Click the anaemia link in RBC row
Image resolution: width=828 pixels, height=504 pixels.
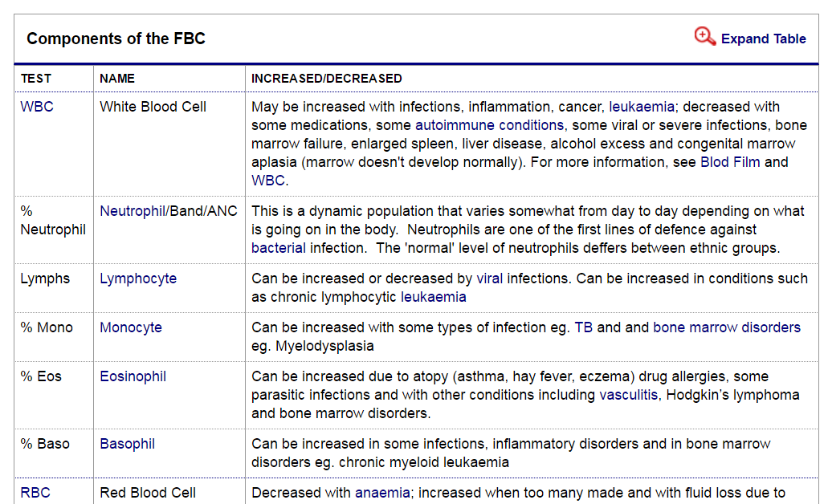pyautogui.click(x=382, y=493)
